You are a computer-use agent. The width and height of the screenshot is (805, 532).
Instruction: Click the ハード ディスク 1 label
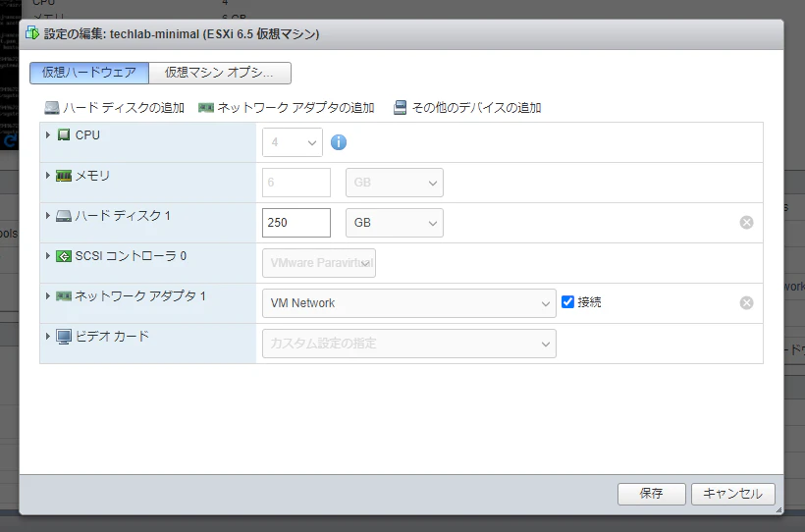(123, 216)
